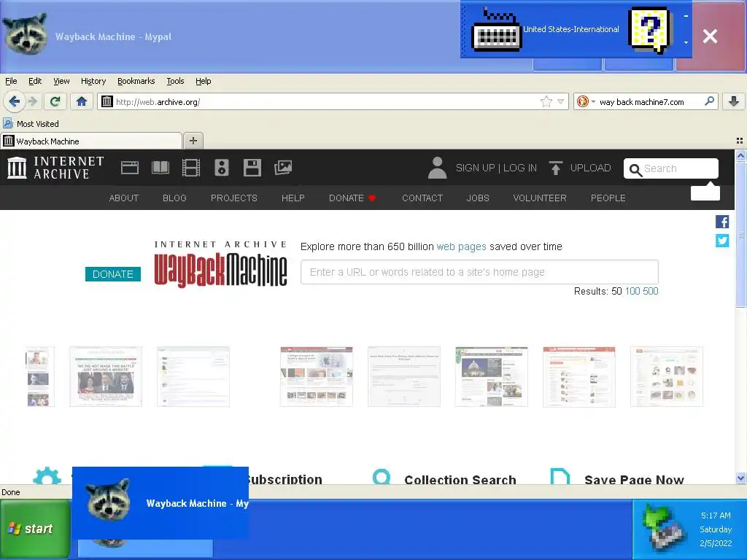The height and width of the screenshot is (560, 747).
Task: Open the JOBS nav link
Action: pos(478,198)
